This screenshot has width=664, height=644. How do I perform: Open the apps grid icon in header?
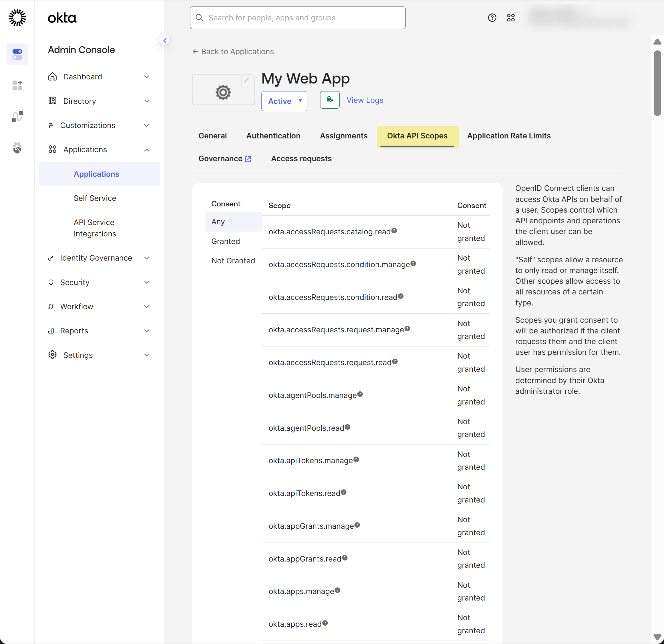click(x=511, y=18)
